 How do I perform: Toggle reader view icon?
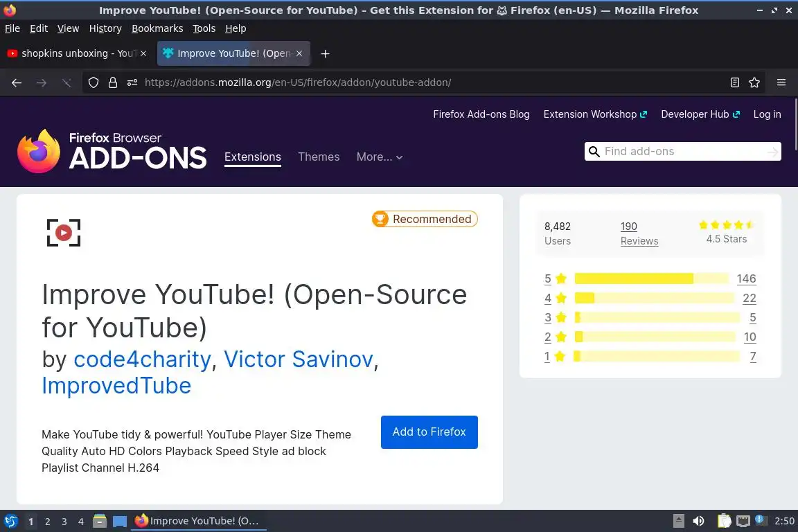(734, 82)
